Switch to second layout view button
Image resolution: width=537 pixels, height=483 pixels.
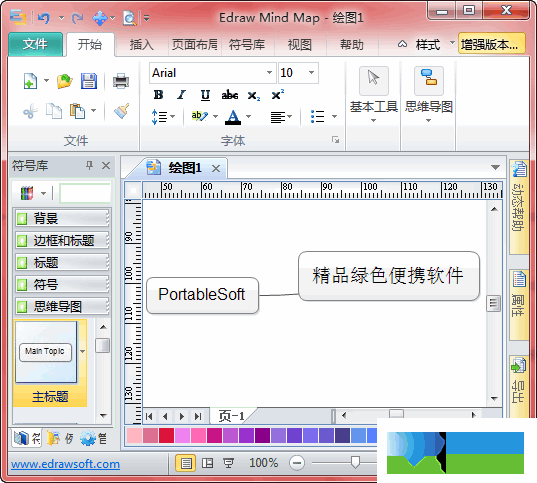tap(207, 463)
